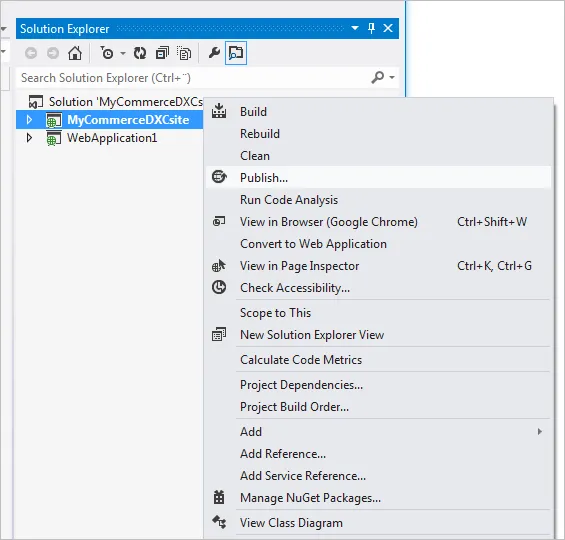Screen dimensions: 565x540
Task: Open Properties via the wrench icon
Action: (x=214, y=53)
